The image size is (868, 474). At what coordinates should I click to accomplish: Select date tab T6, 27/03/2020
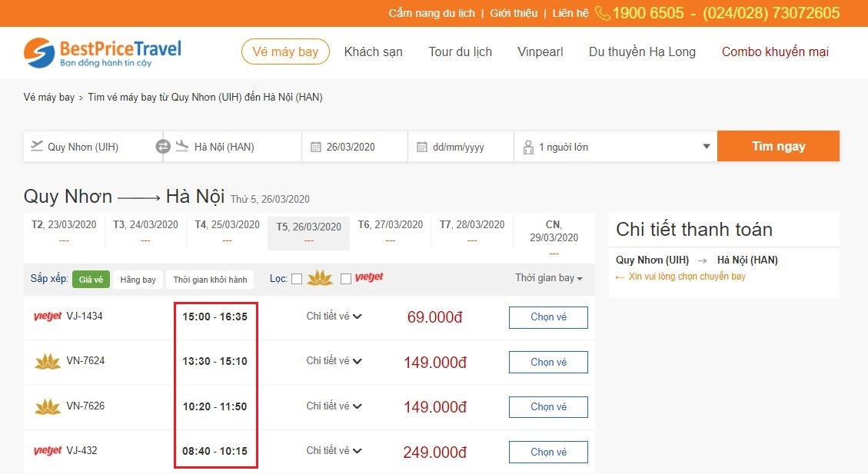click(x=391, y=230)
